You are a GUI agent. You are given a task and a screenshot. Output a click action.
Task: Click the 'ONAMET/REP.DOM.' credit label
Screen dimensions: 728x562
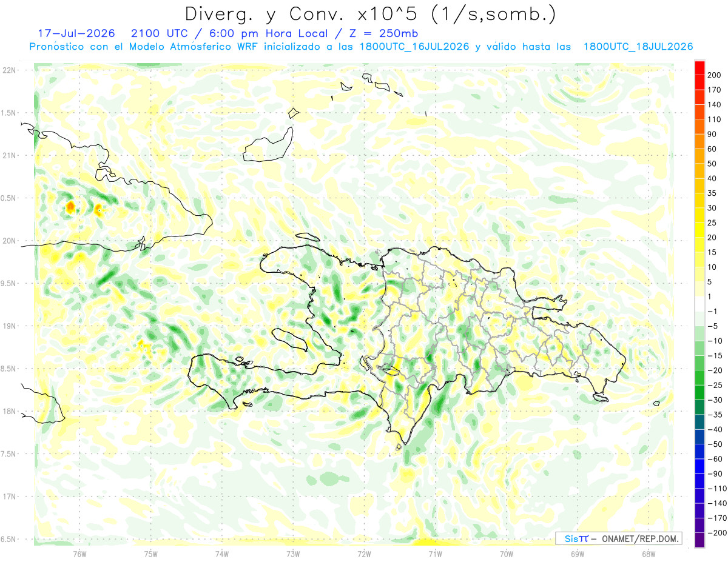640,538
